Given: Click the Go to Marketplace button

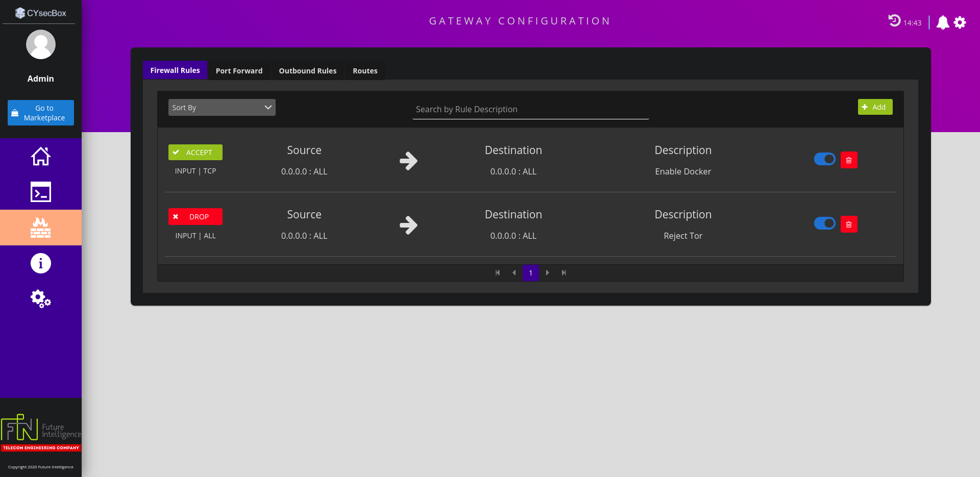Looking at the screenshot, I should 41,113.
